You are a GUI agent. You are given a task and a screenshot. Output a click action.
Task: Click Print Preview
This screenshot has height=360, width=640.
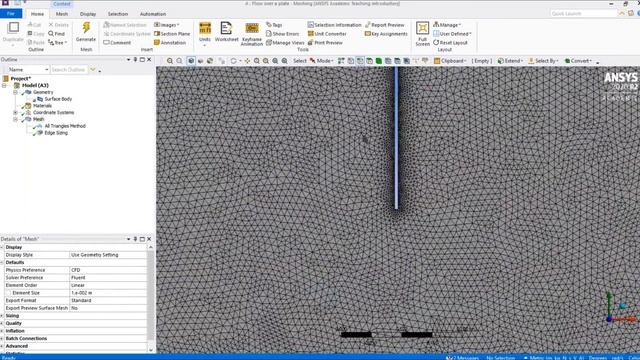pyautogui.click(x=325, y=42)
